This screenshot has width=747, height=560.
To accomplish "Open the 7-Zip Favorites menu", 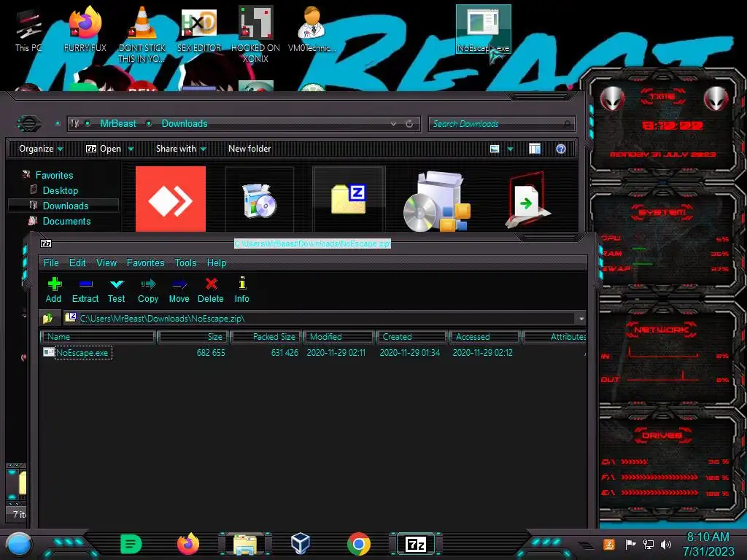I will point(145,262).
